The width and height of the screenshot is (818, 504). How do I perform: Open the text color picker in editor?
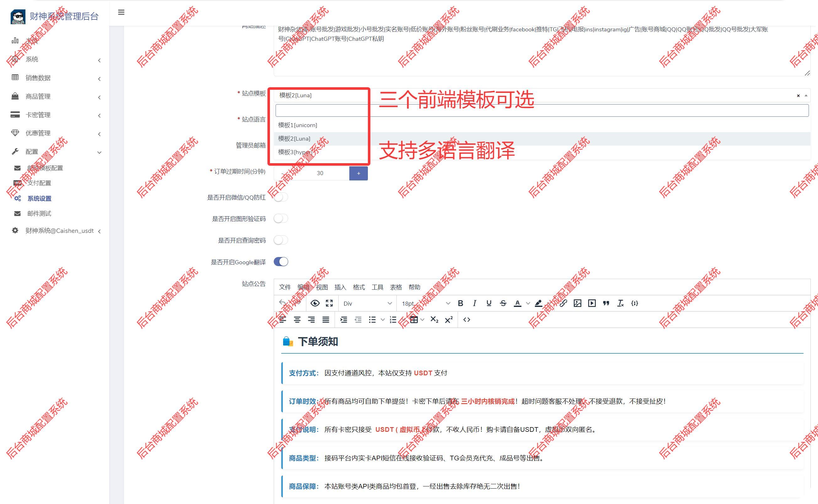tap(517, 303)
